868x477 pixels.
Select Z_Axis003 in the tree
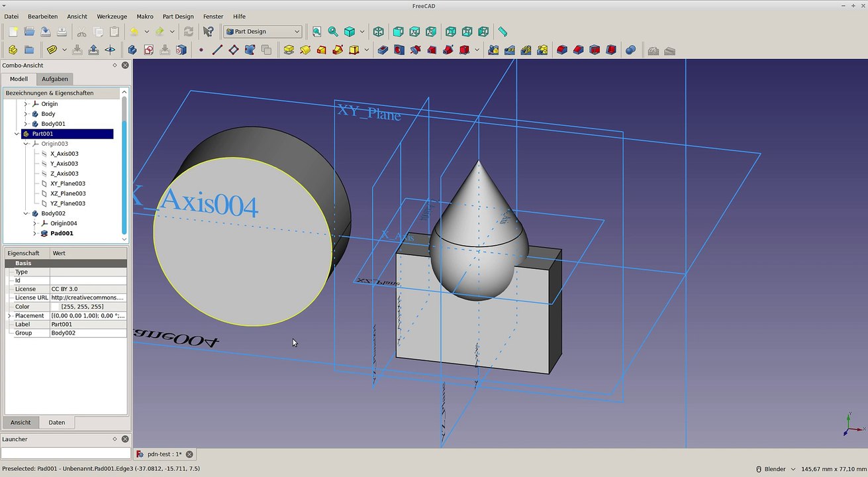(64, 174)
